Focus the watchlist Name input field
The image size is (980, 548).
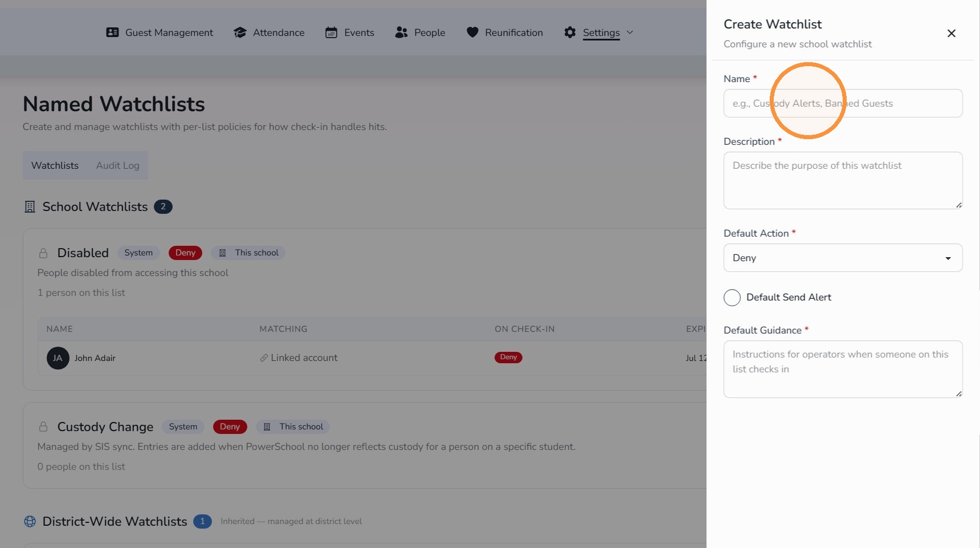coord(843,103)
